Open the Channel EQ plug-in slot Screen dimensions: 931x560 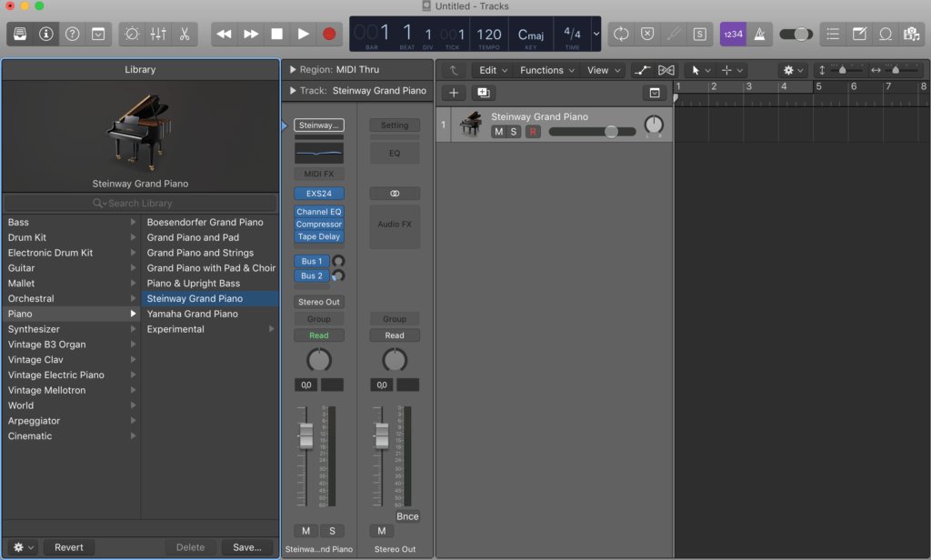(319, 212)
